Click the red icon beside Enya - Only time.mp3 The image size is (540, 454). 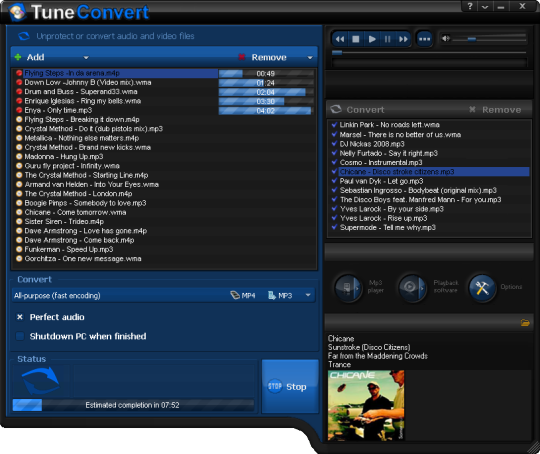19,110
